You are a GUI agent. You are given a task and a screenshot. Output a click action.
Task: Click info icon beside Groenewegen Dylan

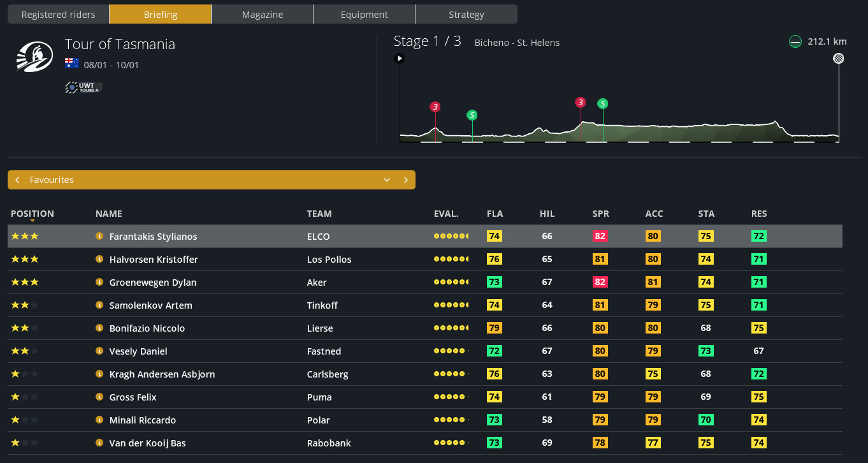pyautogui.click(x=99, y=282)
